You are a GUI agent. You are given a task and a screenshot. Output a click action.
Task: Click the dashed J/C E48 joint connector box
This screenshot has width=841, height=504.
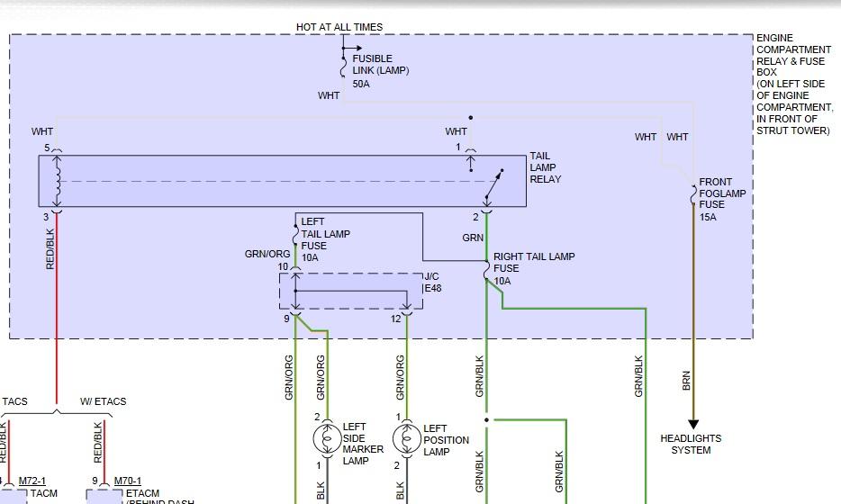pos(351,291)
